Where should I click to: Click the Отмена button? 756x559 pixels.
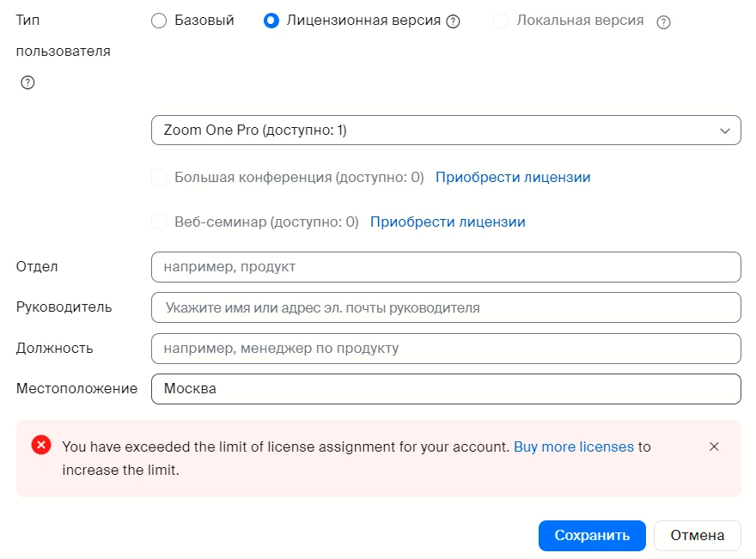(698, 536)
